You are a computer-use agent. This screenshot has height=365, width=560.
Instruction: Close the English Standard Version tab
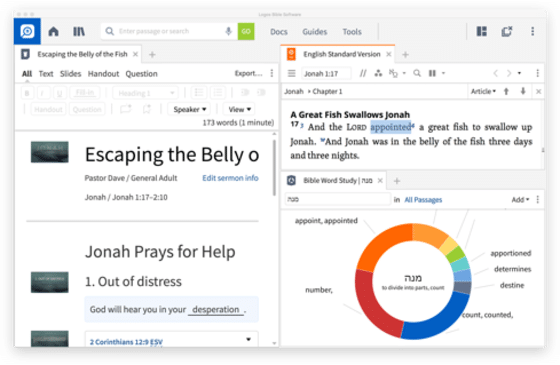[x=389, y=54]
